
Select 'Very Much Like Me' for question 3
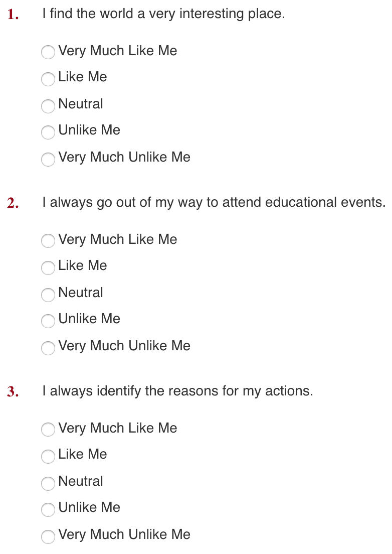(x=48, y=429)
